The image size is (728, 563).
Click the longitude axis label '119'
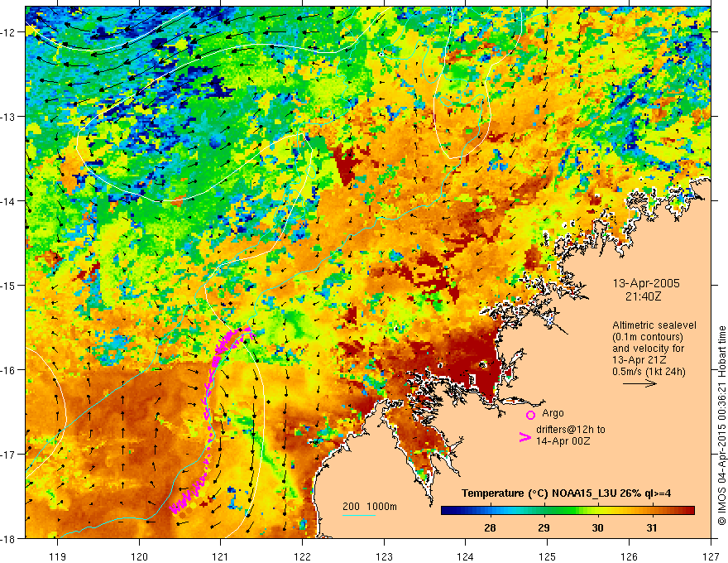58,556
